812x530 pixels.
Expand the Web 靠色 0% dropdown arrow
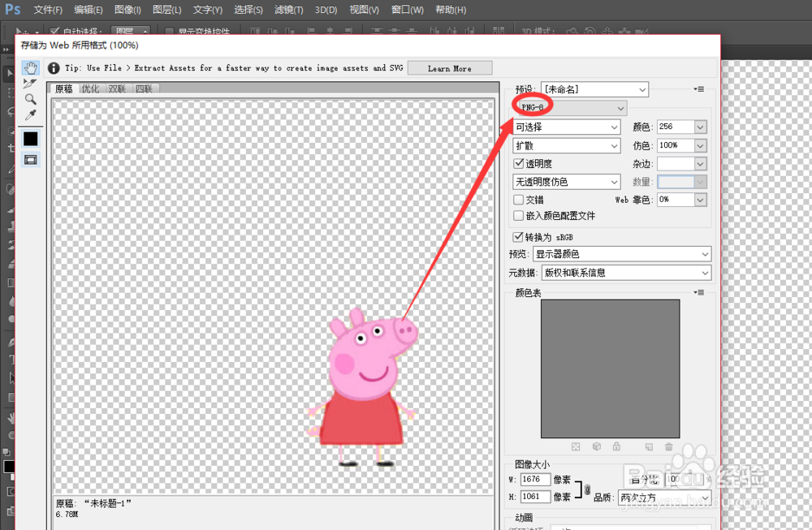(x=700, y=200)
